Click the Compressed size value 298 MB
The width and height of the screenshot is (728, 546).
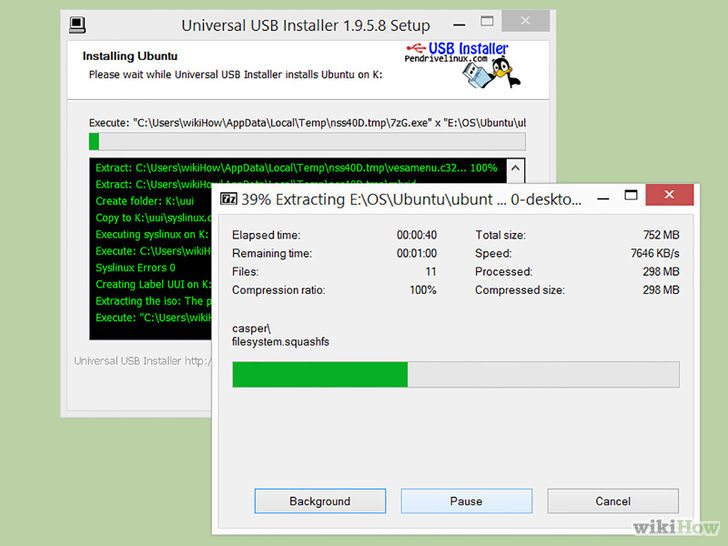661,290
